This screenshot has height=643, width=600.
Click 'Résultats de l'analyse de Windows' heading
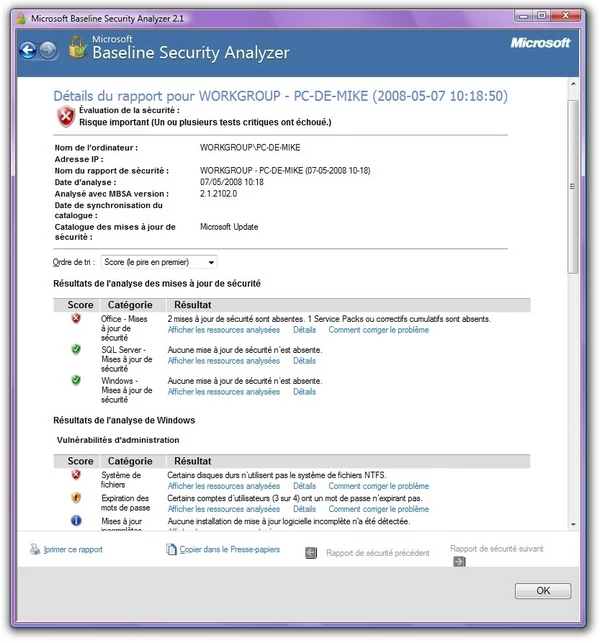[x=124, y=420]
